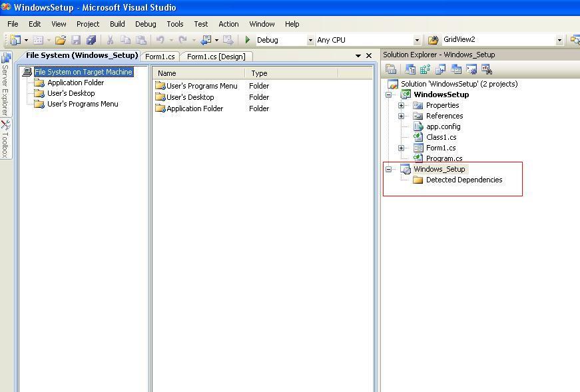Select Program.cs in Solution Explorer

[444, 158]
